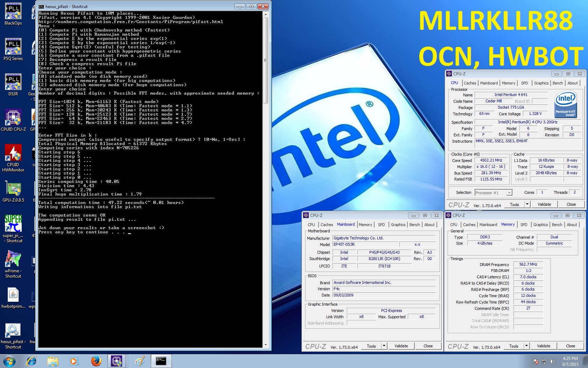Switch to CPU-Z taskbar button
588x368 pixels.
coord(117,361)
